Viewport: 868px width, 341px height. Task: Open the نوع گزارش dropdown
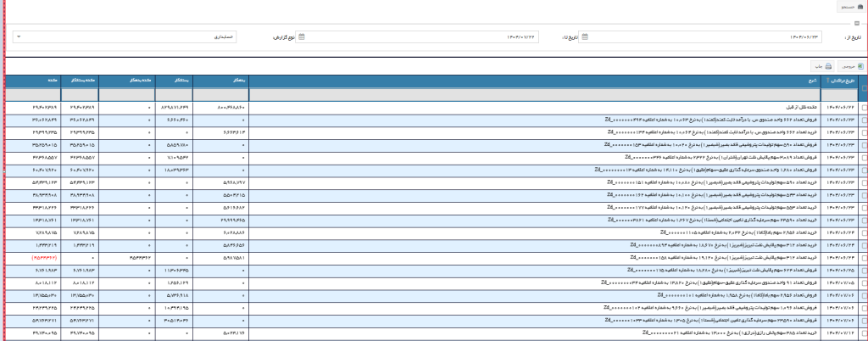coord(137,37)
